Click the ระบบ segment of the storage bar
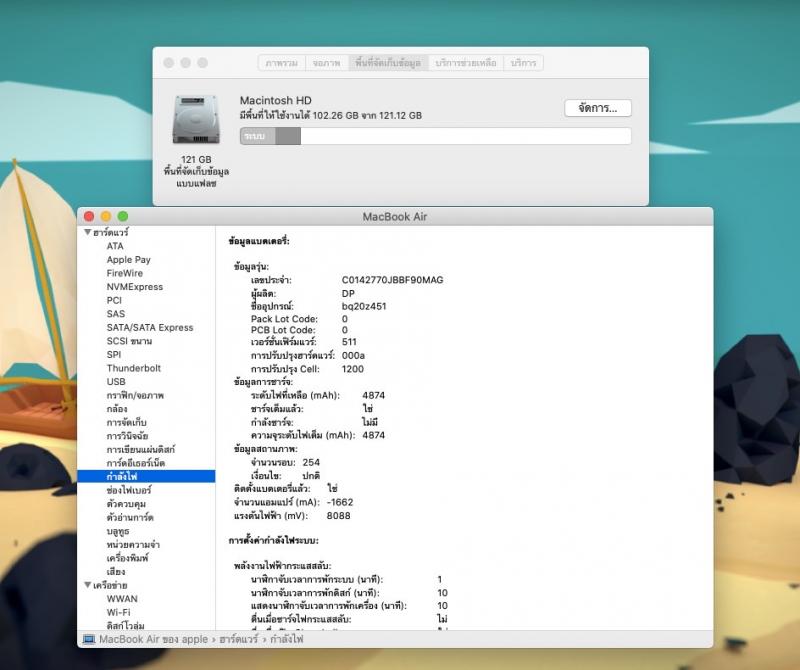 pos(258,136)
